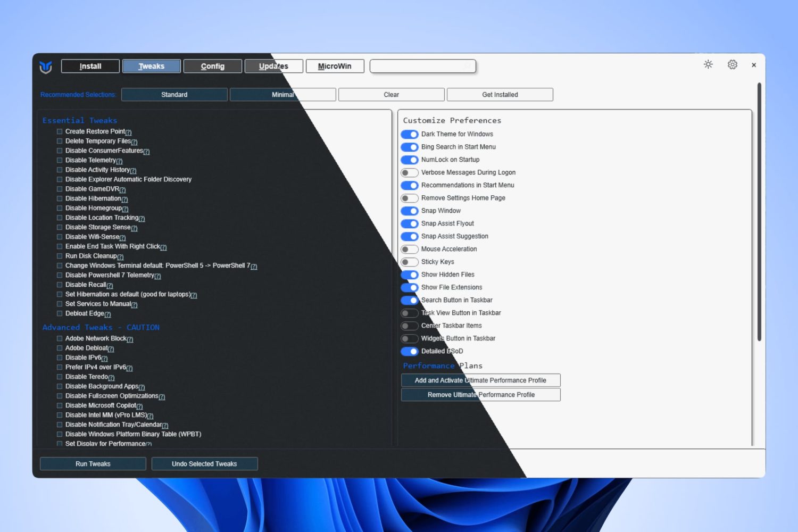Open the MicroWin tab

(335, 66)
